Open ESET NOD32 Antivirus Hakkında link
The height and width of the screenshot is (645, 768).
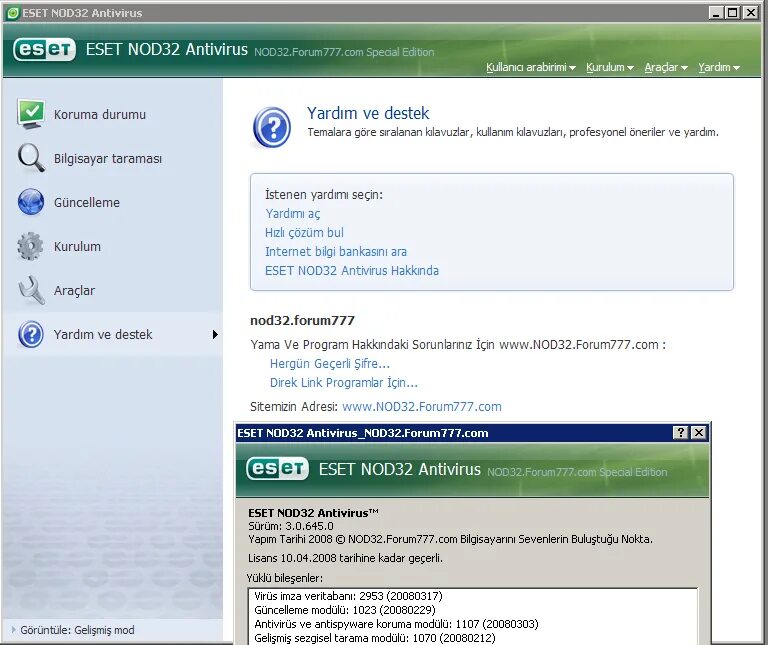[x=352, y=271]
